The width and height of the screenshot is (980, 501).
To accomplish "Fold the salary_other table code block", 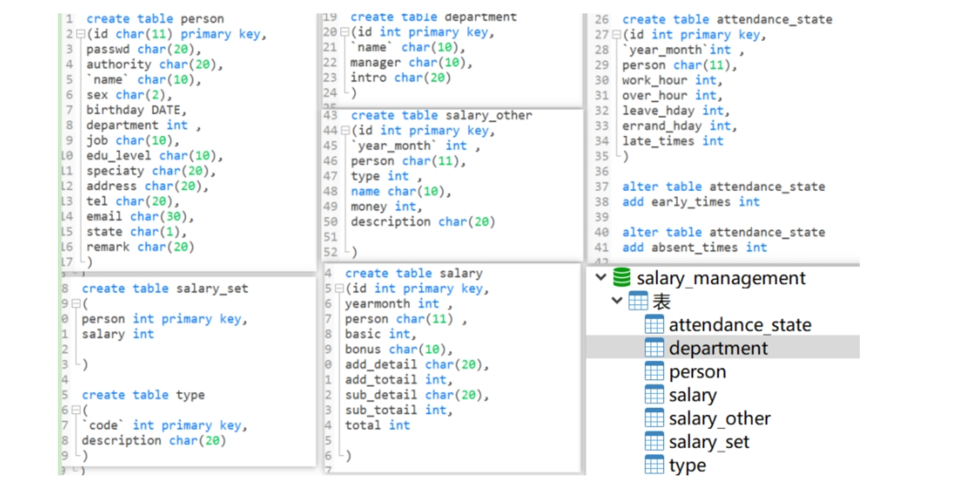I will click(x=345, y=131).
